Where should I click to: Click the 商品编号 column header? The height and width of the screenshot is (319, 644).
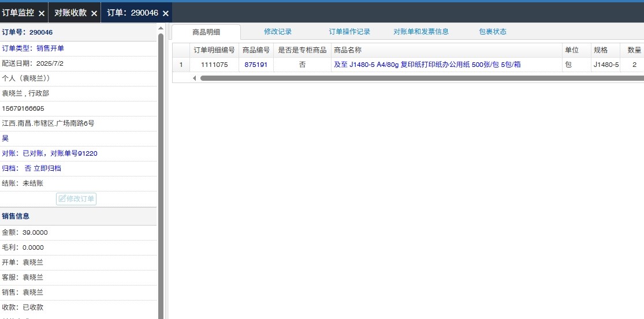click(256, 50)
